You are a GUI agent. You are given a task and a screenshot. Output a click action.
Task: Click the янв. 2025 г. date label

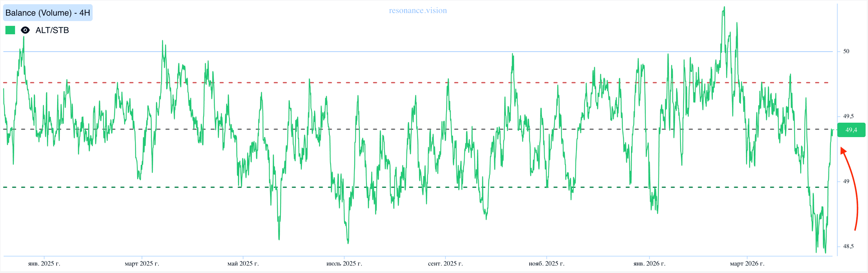(x=44, y=264)
